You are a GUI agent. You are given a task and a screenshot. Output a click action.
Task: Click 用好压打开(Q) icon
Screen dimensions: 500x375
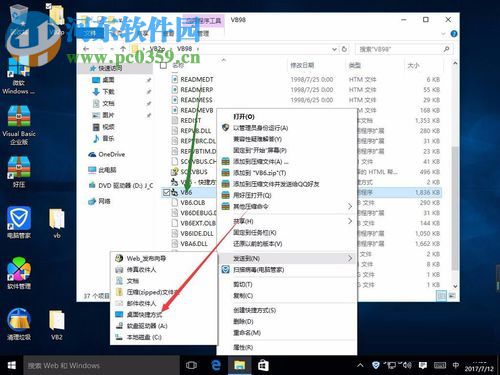(226, 195)
